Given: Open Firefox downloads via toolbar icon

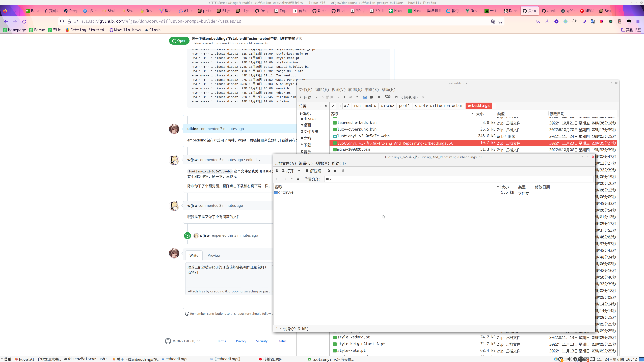Looking at the screenshot, I should point(547,21).
